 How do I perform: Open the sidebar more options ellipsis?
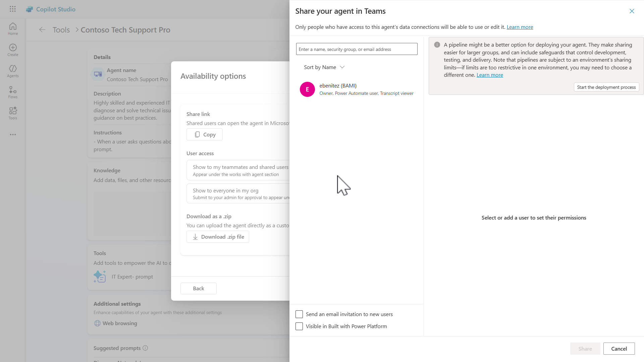pos(13,134)
